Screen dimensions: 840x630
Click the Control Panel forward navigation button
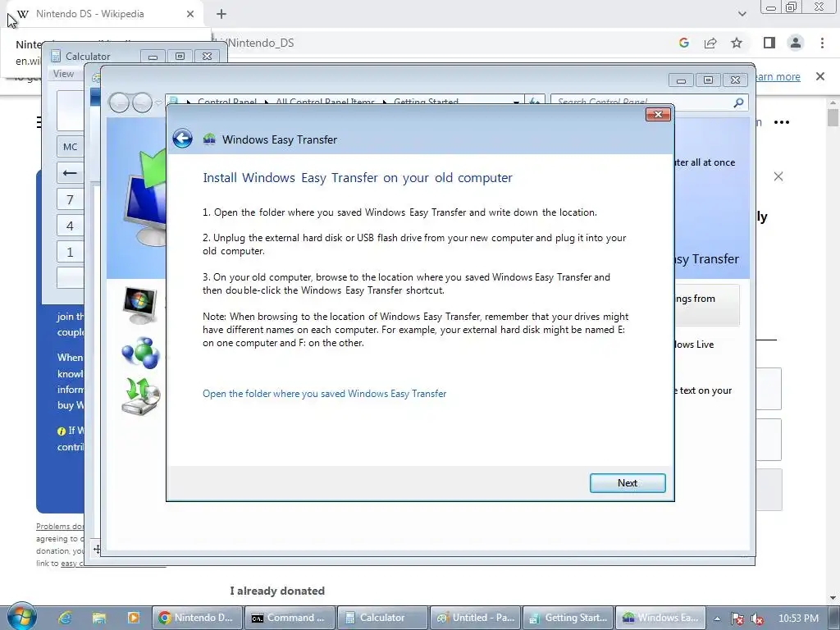[142, 103]
